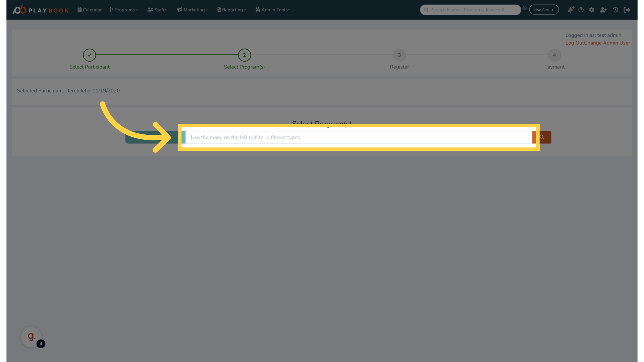Image resolution: width=644 pixels, height=362 pixels.
Task: Click the user profile icon
Action: [603, 10]
